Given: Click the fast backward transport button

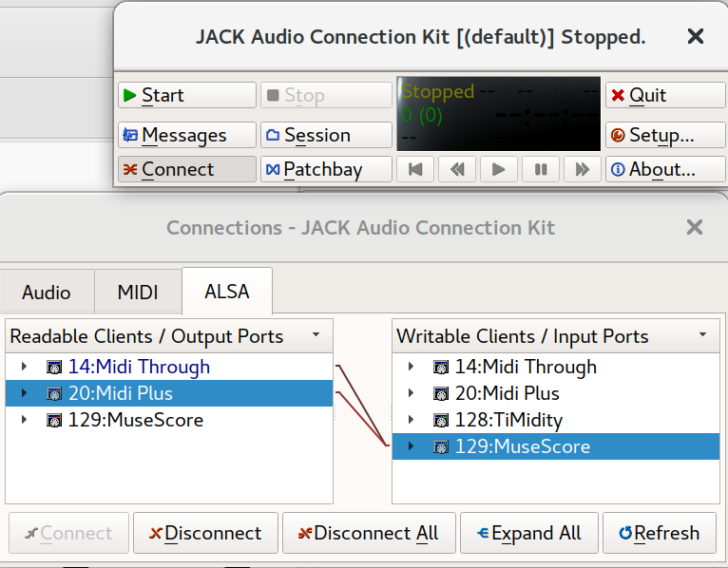Looking at the screenshot, I should pyautogui.click(x=457, y=169).
